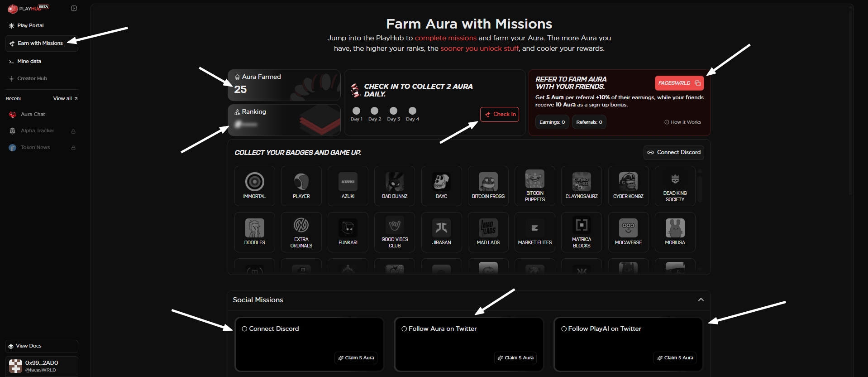
Task: Select the GOOD VIBES CLUB badge
Action: coord(395,232)
